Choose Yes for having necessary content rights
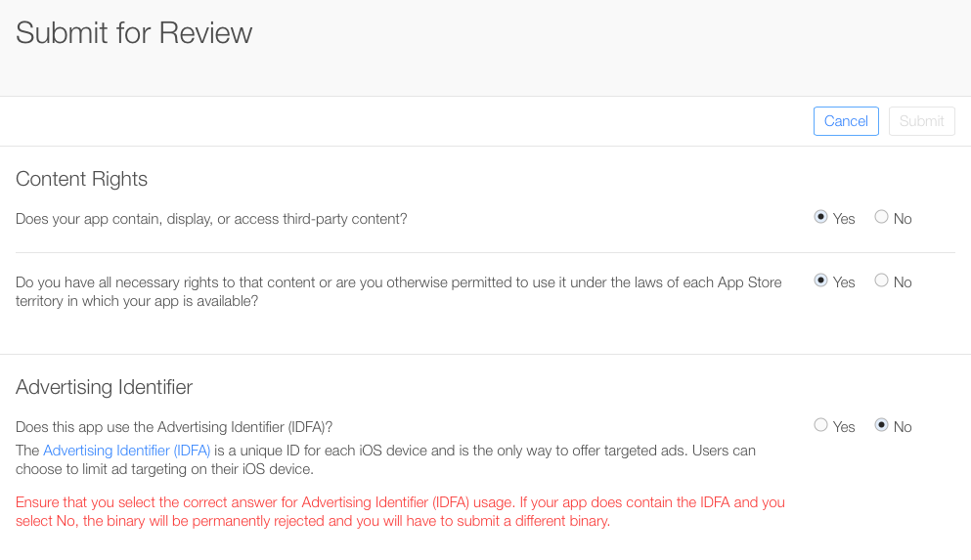 (821, 280)
